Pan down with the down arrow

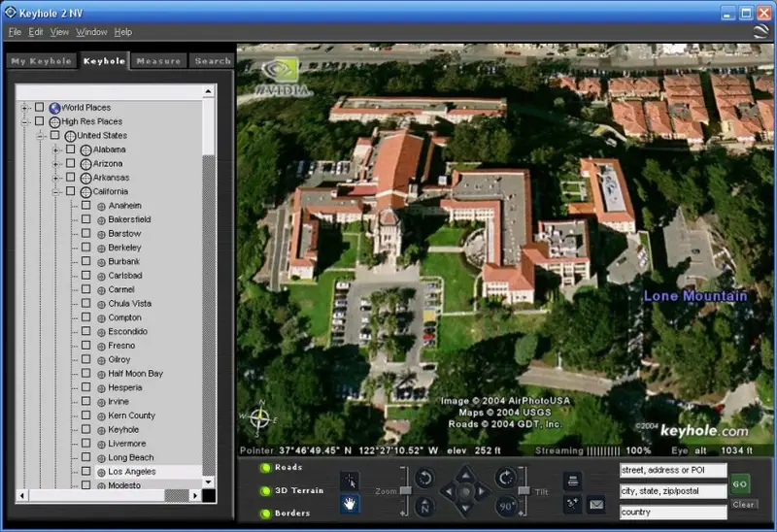pos(465,509)
